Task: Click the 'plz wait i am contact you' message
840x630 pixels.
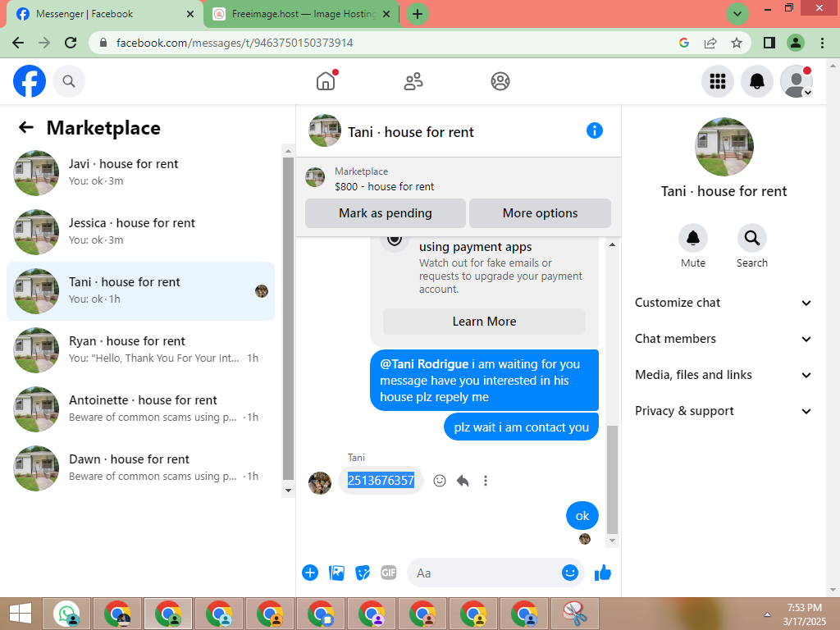Action: (521, 427)
